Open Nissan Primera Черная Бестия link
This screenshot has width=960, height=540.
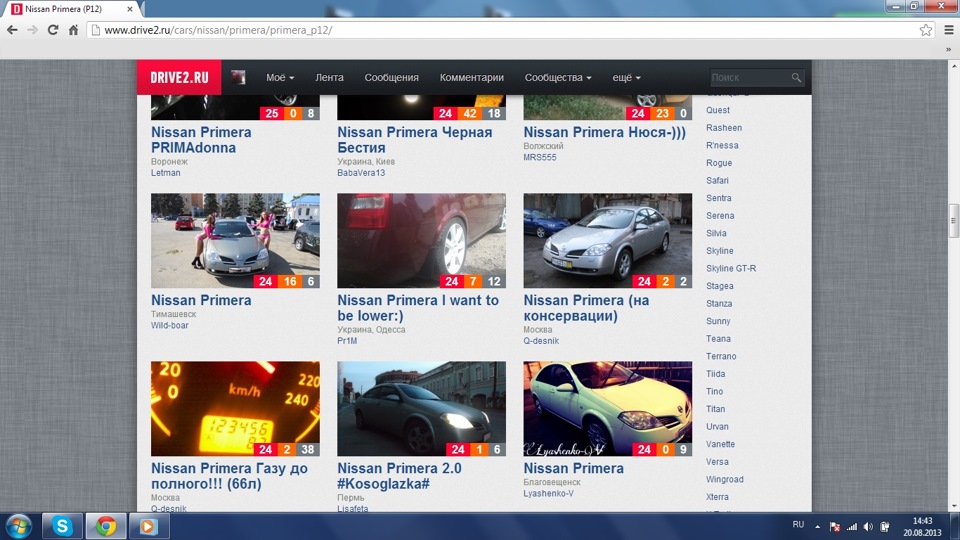[x=414, y=140]
